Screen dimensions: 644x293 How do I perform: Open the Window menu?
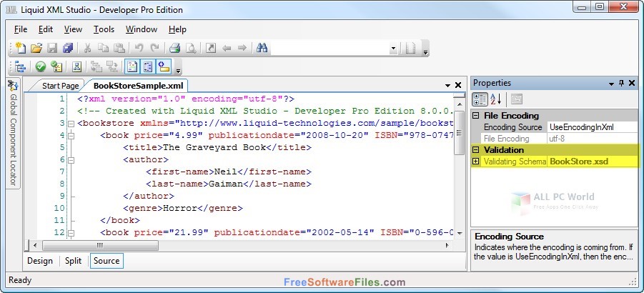[x=142, y=29]
